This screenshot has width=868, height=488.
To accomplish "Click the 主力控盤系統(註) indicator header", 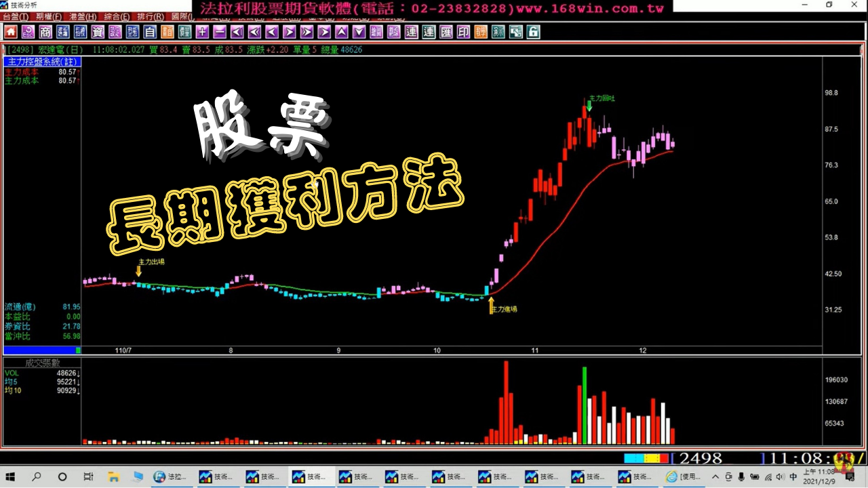I will (42, 62).
